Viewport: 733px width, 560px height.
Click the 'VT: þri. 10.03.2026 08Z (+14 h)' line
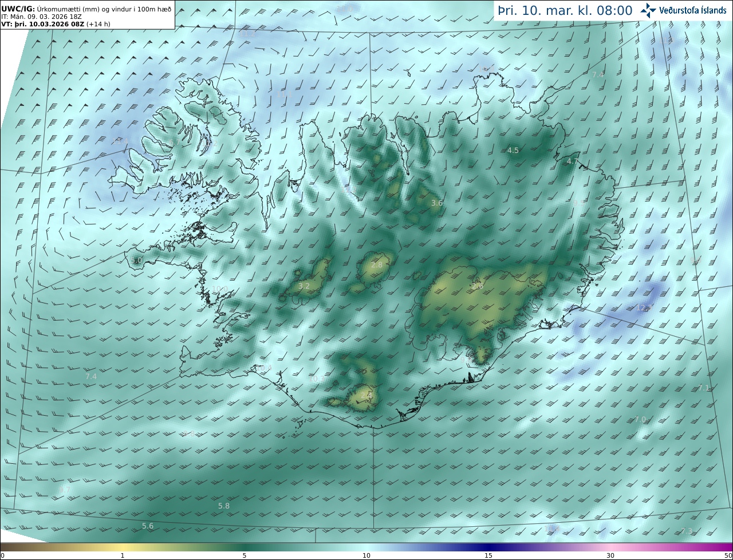55,25
